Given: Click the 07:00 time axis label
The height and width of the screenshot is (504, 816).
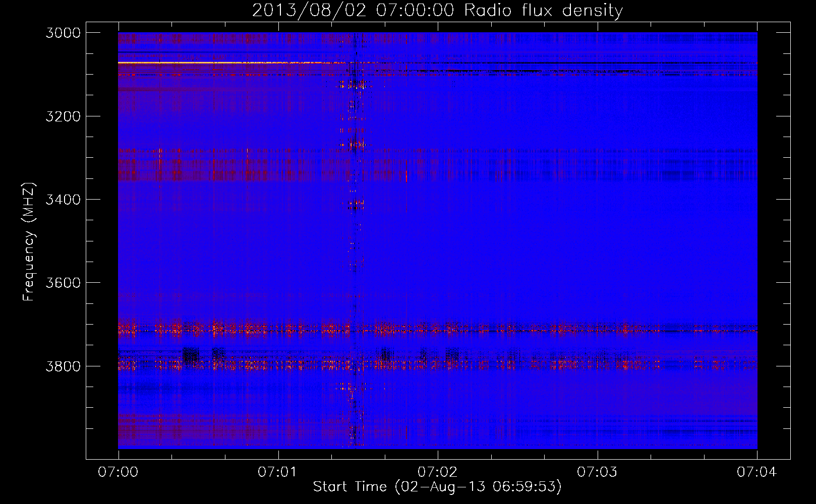Looking at the screenshot, I should tap(118, 472).
